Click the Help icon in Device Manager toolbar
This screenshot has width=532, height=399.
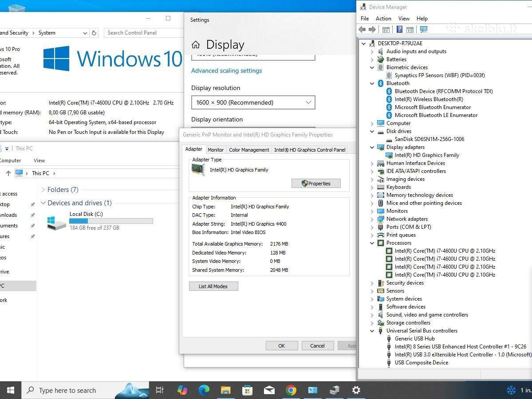coord(400,30)
